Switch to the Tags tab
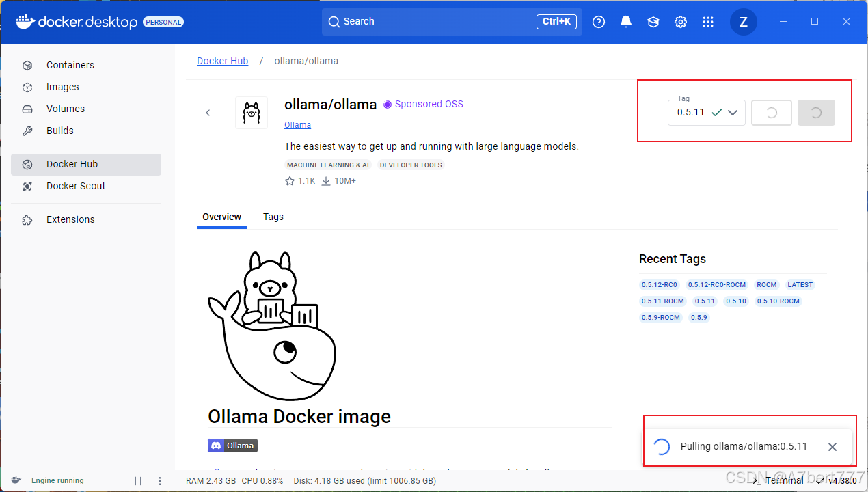The height and width of the screenshot is (492, 868). (x=273, y=217)
